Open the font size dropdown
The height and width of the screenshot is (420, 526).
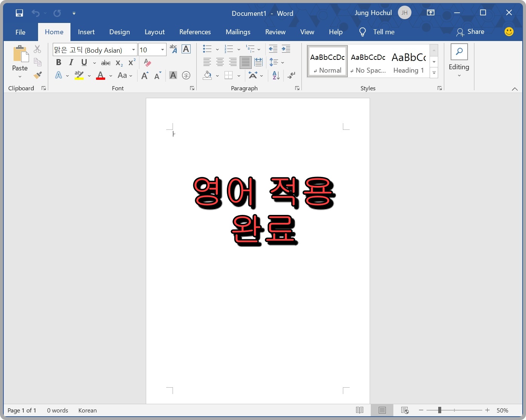click(162, 49)
